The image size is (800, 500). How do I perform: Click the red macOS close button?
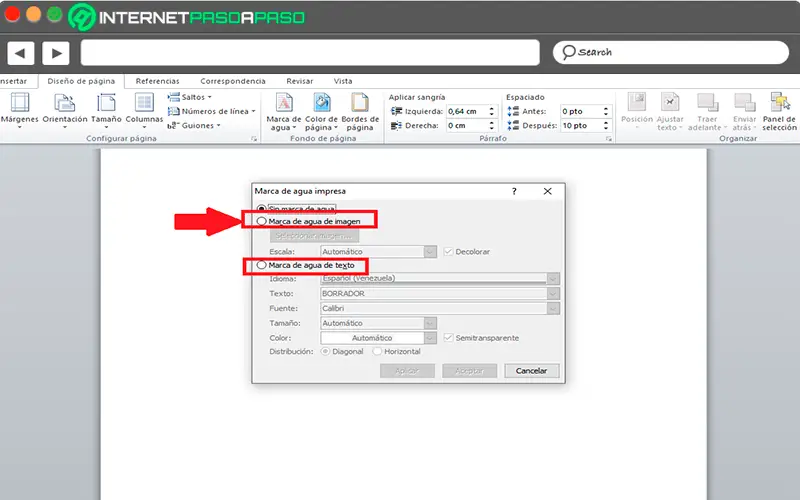pyautogui.click(x=12, y=14)
